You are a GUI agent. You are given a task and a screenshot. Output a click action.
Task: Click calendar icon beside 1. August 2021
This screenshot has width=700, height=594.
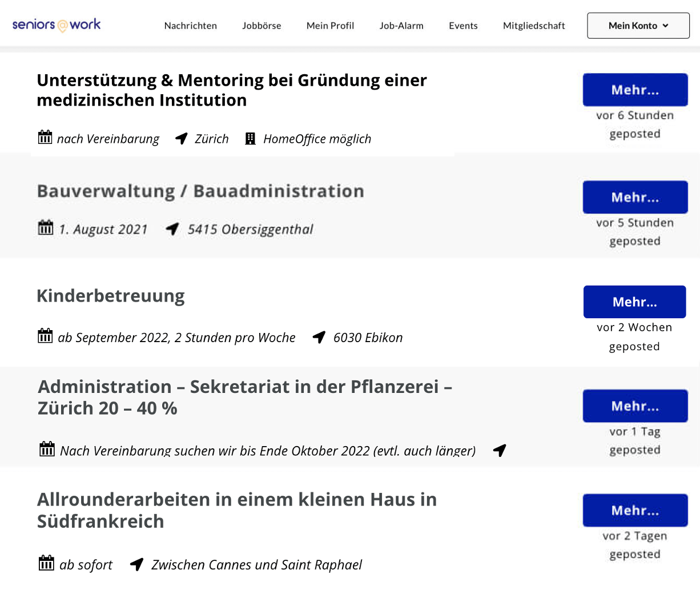pos(46,227)
